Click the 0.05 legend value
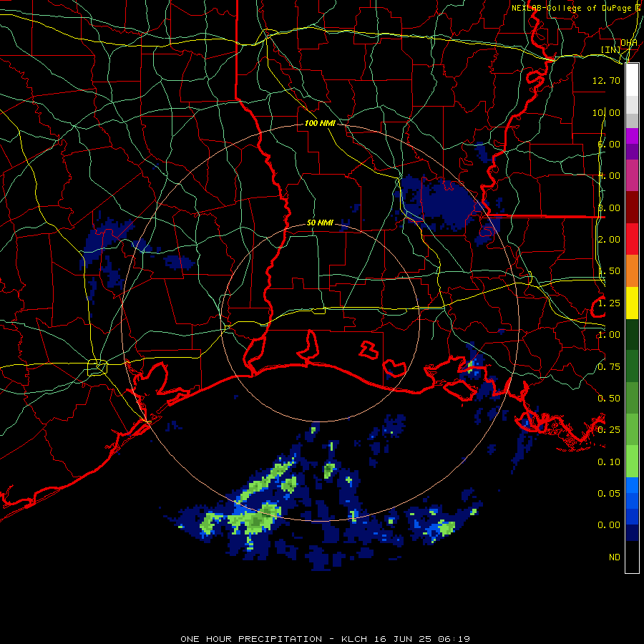This screenshot has height=644, width=644. [x=609, y=494]
